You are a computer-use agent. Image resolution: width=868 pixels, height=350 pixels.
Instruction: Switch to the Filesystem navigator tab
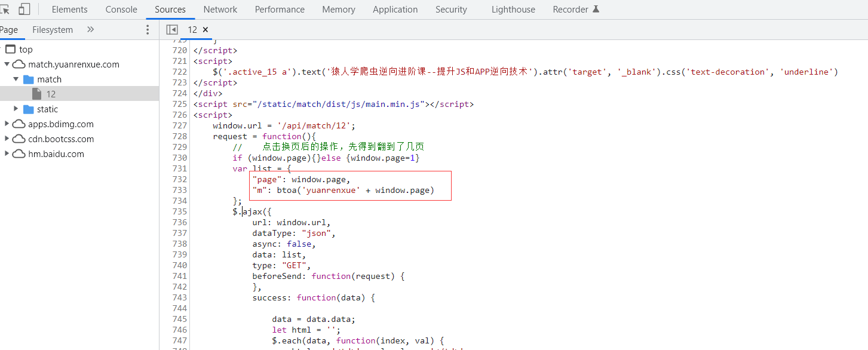53,30
